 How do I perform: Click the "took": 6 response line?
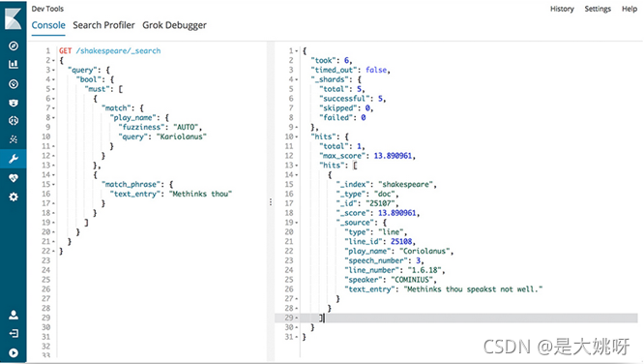point(332,60)
